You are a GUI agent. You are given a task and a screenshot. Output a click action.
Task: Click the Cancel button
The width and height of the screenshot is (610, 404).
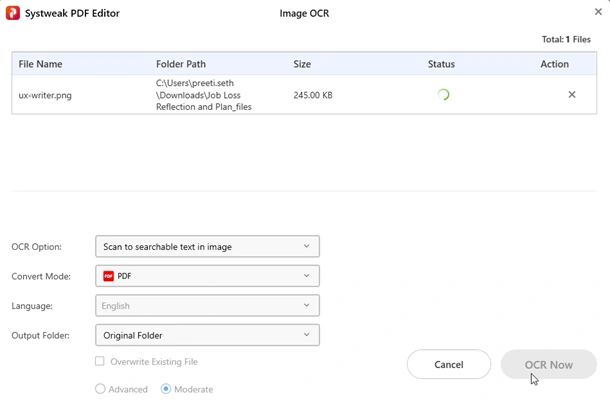click(449, 364)
